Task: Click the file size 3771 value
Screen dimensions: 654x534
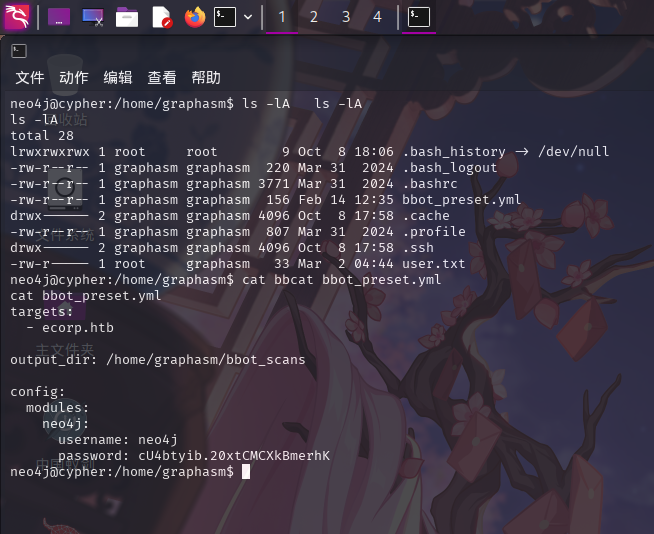Action: point(274,184)
